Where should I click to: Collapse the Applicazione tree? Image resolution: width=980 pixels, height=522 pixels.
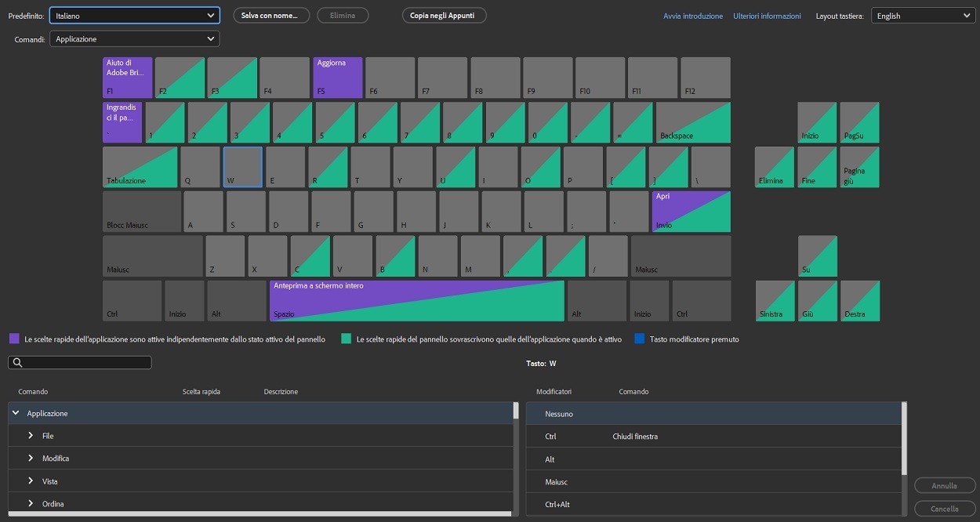pyautogui.click(x=16, y=413)
